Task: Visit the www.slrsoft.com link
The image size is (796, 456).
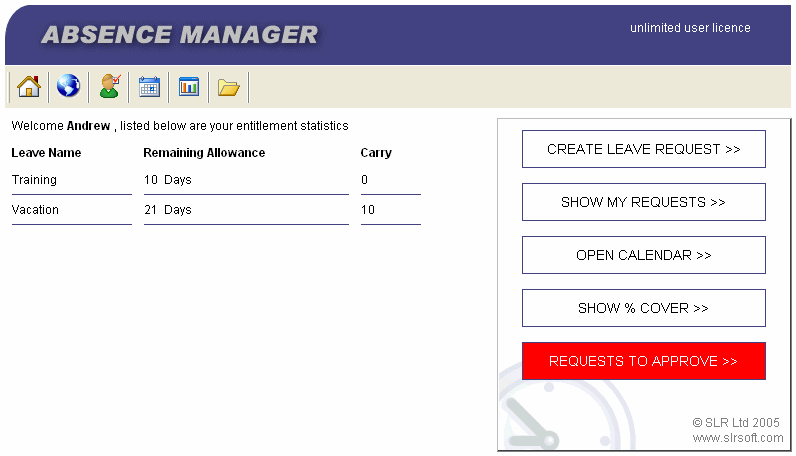Action: (x=738, y=438)
